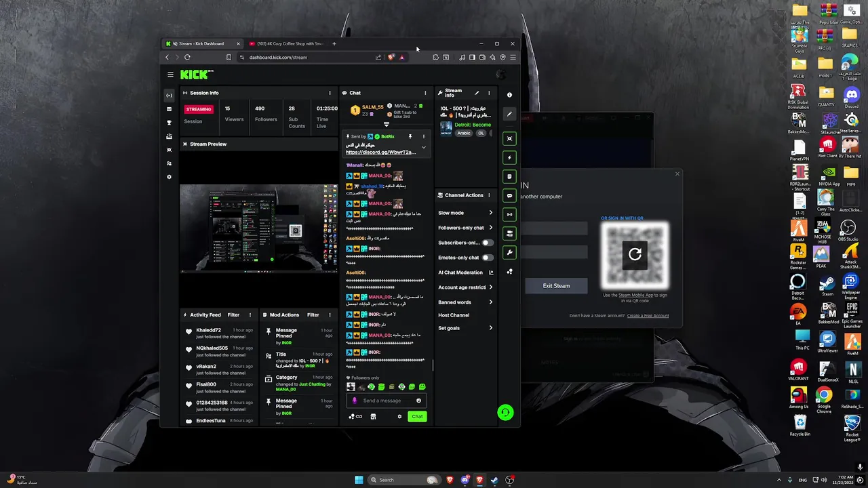The image size is (868, 488).
Task: Reload the page in the browser
Action: [187, 57]
